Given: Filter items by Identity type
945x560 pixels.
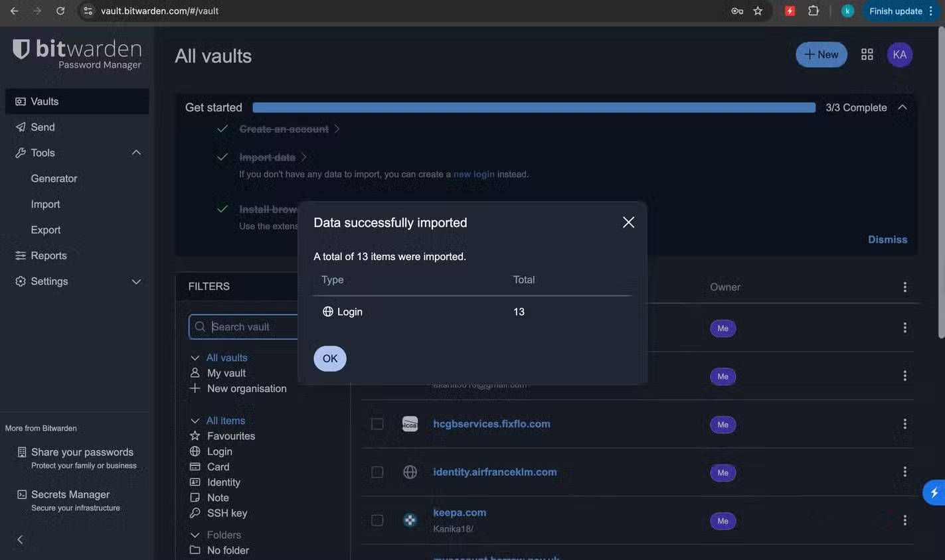Looking at the screenshot, I should (223, 482).
